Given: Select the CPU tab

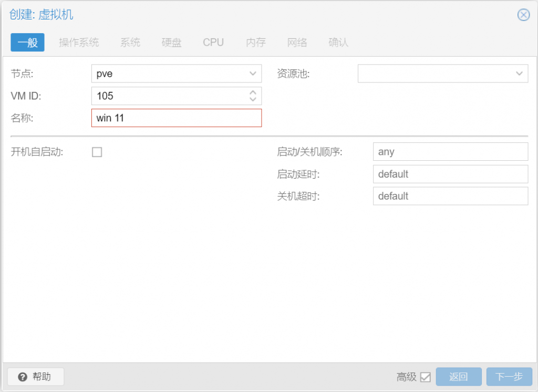Looking at the screenshot, I should click(x=213, y=42).
